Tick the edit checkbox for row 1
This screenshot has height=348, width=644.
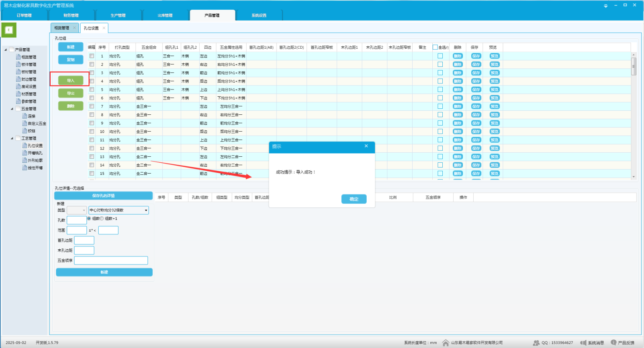(92, 56)
